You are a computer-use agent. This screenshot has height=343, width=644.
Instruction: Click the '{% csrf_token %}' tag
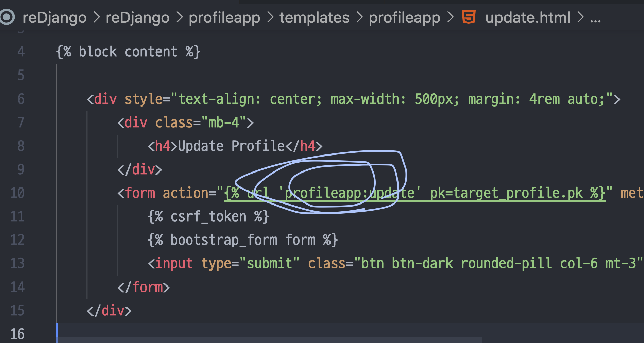pos(208,217)
